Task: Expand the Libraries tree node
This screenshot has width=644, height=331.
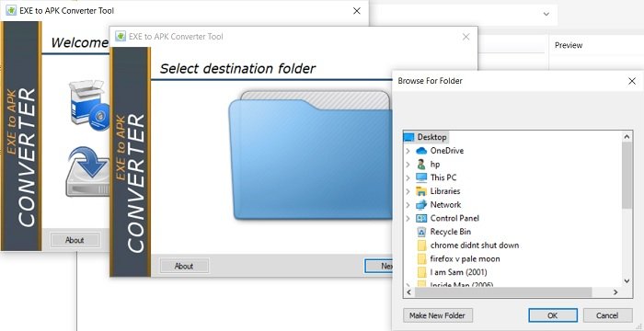Action: point(408,192)
